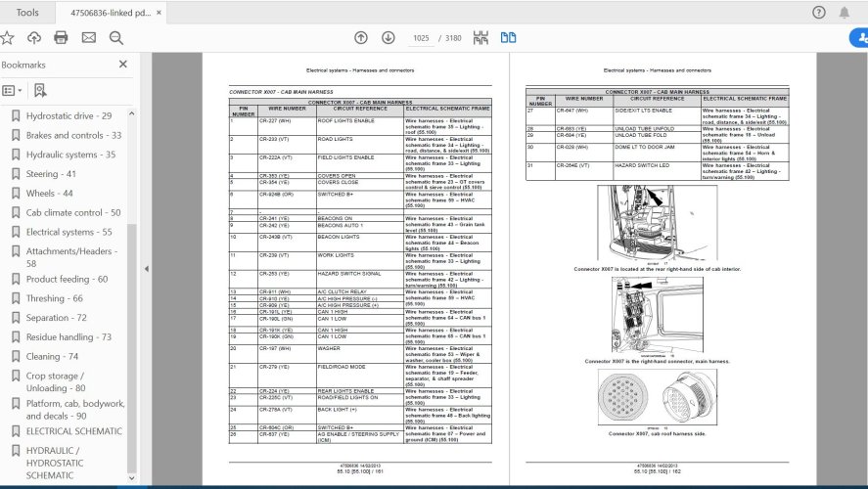This screenshot has width=868, height=489.
Task: Click the bookmarks panel scroll up arrow
Action: [x=132, y=113]
